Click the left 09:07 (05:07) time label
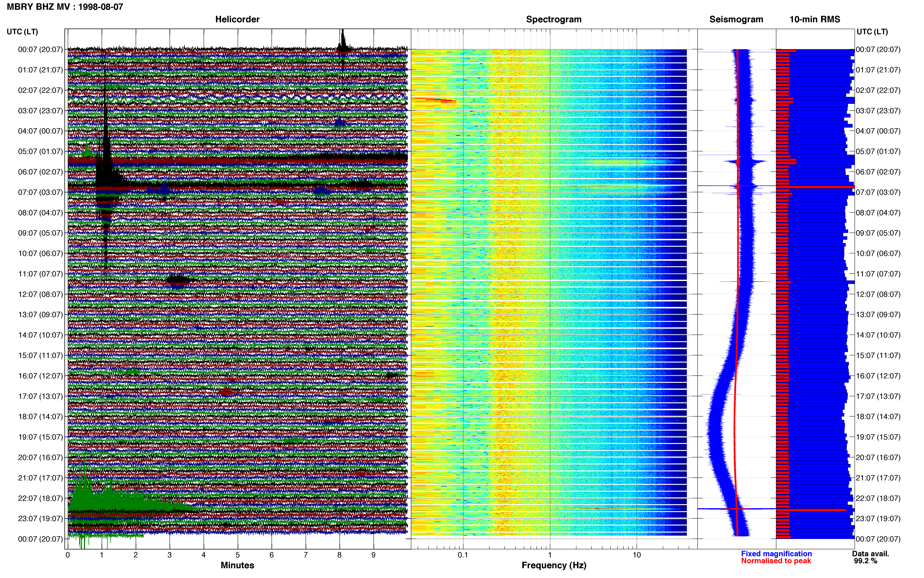Viewport: 924px width, 578px height. pyautogui.click(x=40, y=233)
